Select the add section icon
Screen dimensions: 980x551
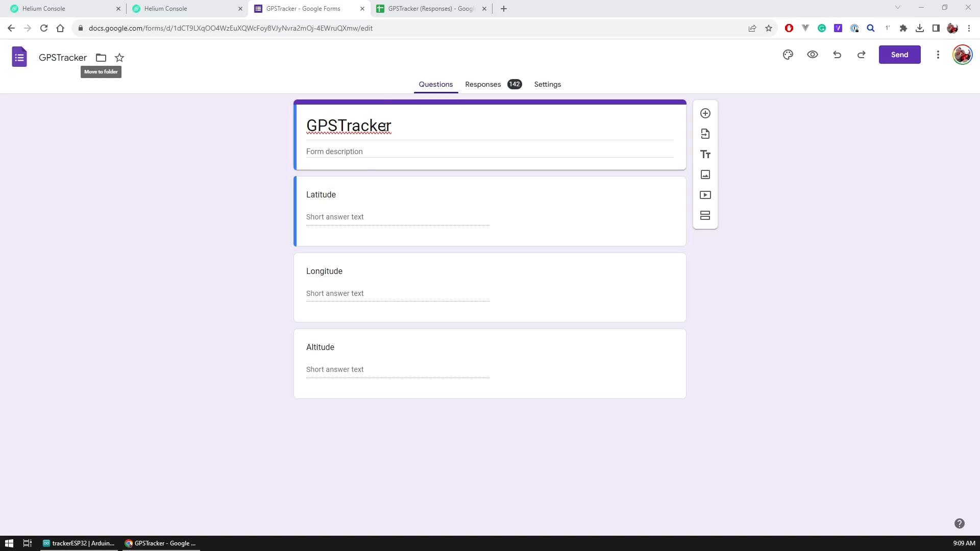pos(705,215)
